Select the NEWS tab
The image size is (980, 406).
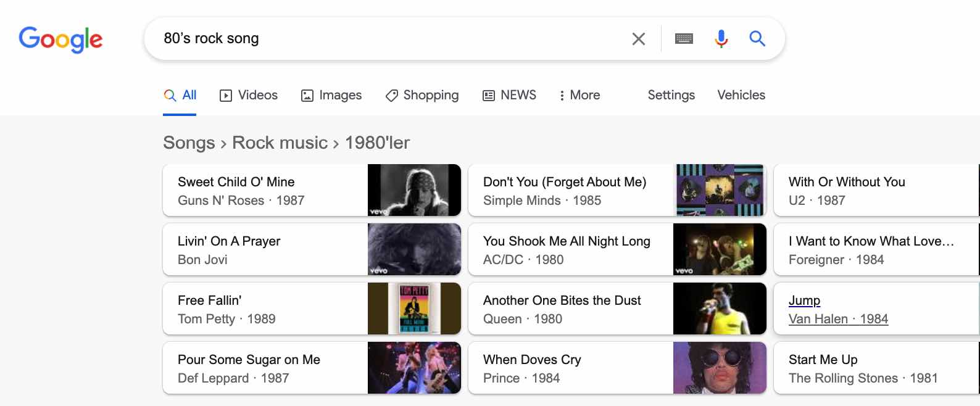[509, 95]
